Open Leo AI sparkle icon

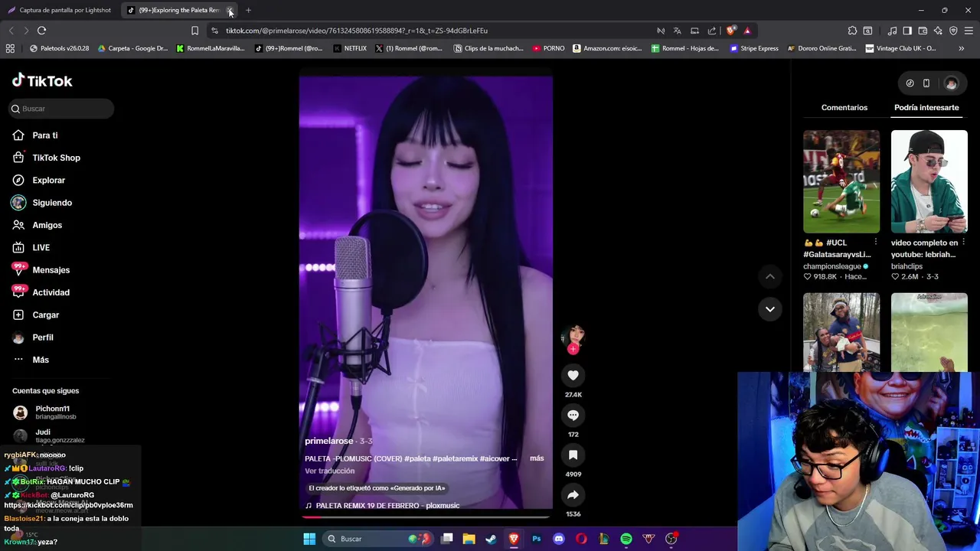(x=938, y=31)
